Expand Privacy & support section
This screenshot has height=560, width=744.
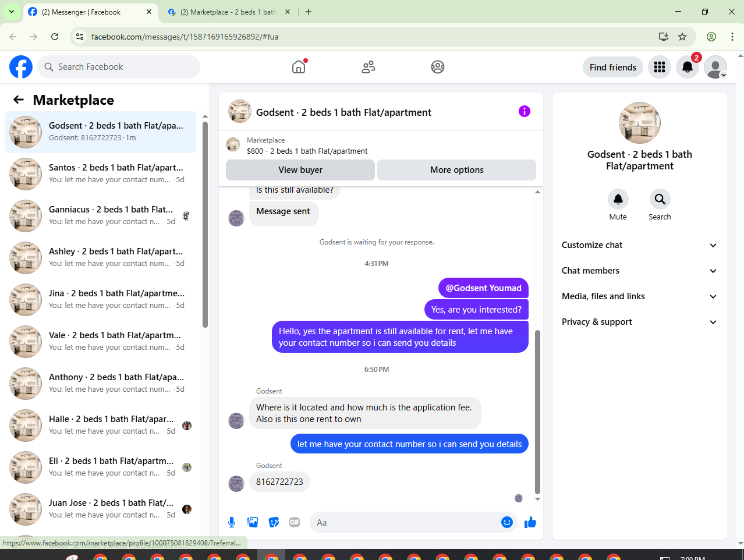[639, 322]
